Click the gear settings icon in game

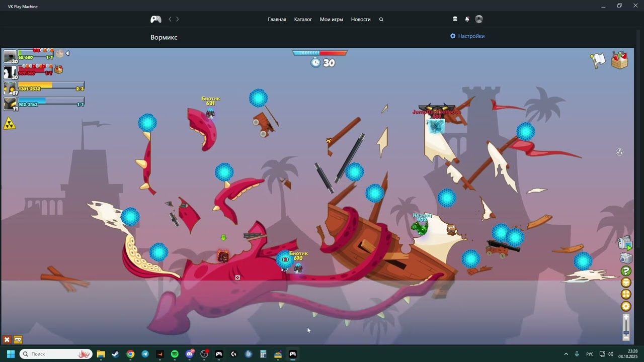pyautogui.click(x=626, y=306)
